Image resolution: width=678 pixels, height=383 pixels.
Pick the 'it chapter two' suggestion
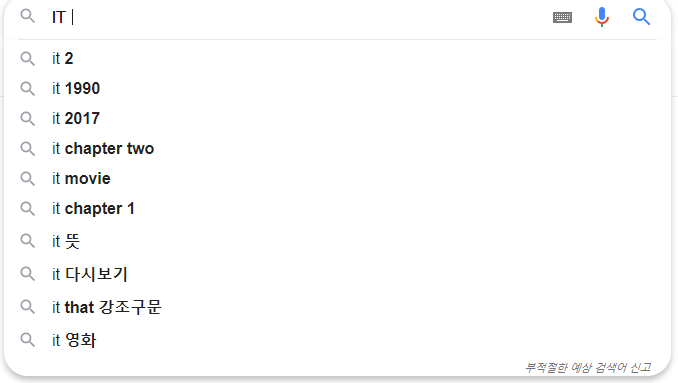click(337, 149)
